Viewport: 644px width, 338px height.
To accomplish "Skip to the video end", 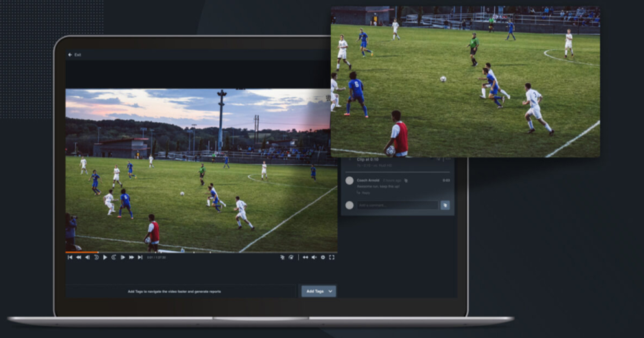I will (x=140, y=258).
